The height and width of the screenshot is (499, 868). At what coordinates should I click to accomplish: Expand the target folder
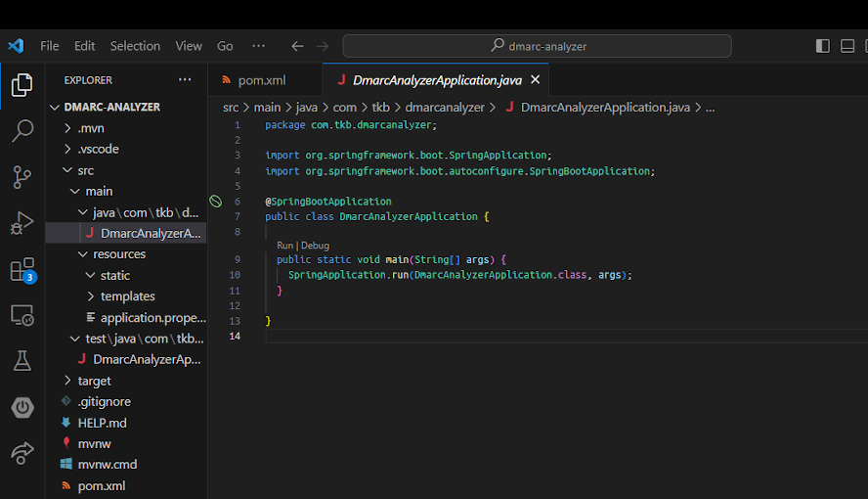tap(127, 381)
